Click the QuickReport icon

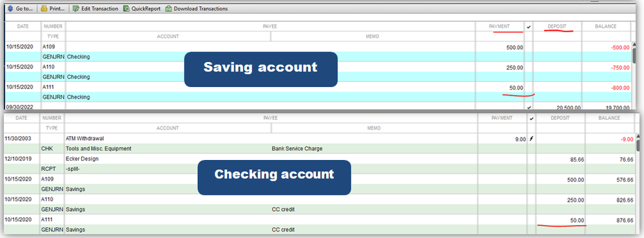tap(126, 8)
